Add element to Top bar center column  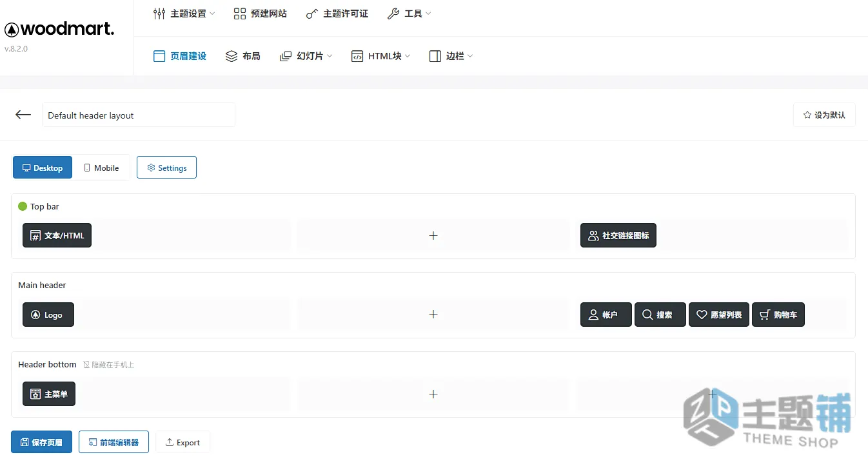point(433,235)
